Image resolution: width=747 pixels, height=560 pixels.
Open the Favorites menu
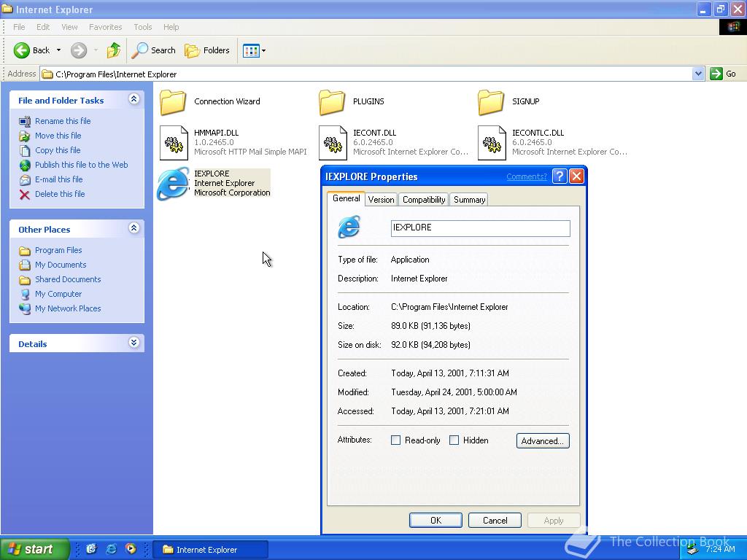[105, 27]
